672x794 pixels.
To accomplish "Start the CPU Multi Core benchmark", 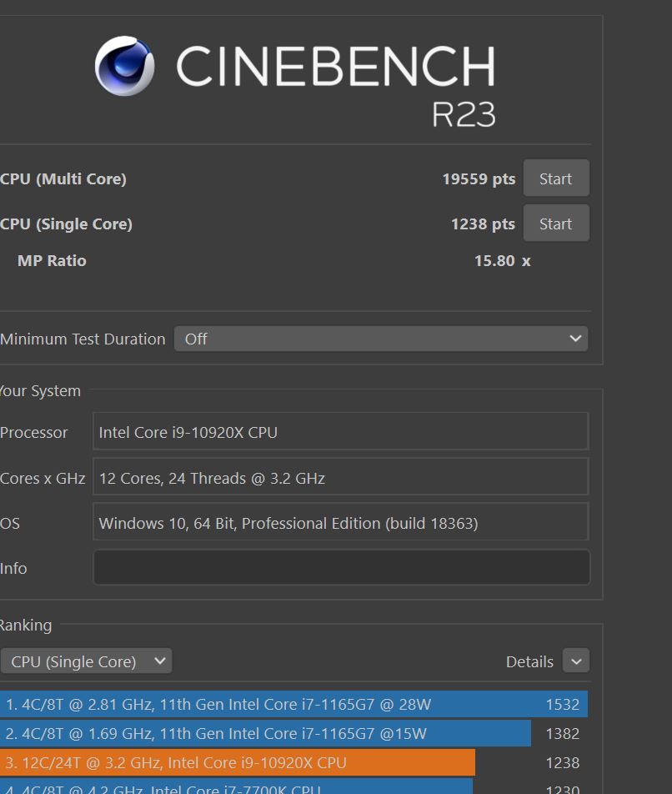I will pos(556,178).
